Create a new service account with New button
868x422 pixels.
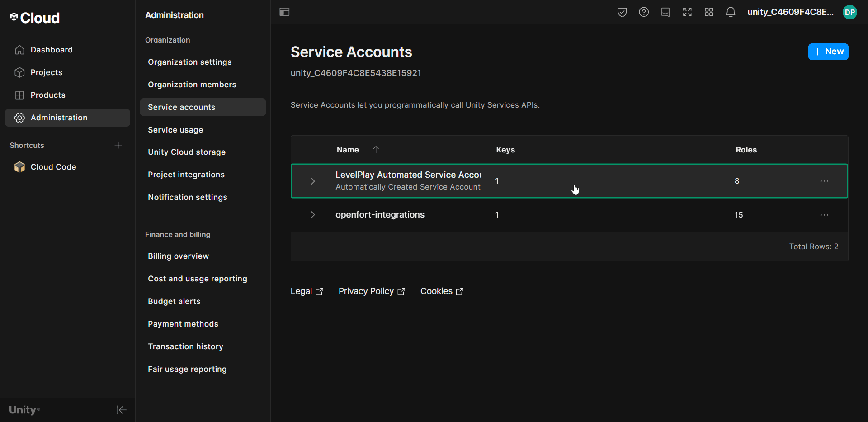click(828, 52)
